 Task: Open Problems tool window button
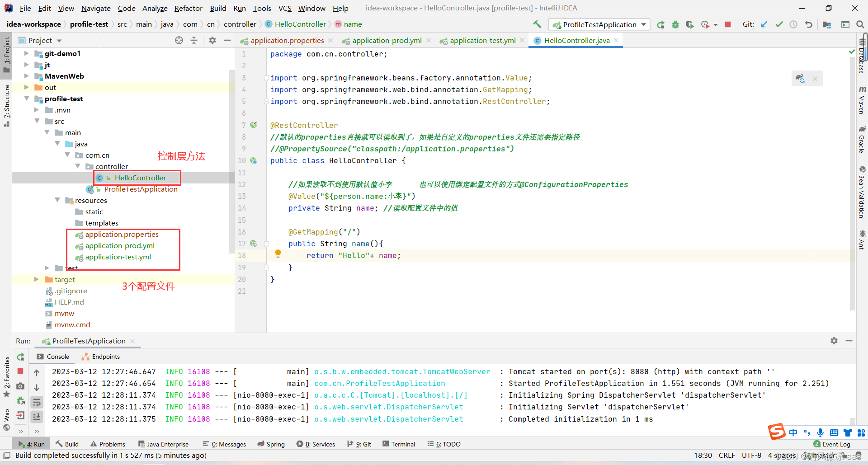coord(108,444)
